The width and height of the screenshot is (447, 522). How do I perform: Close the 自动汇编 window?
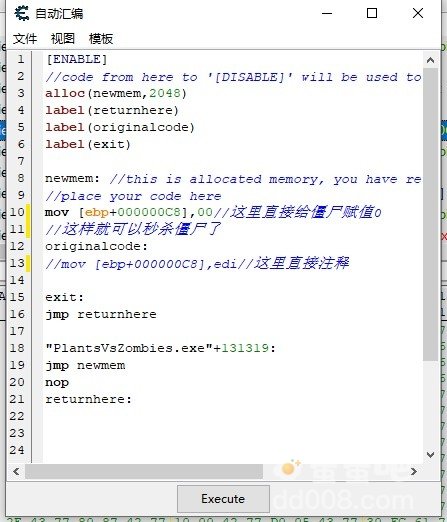click(x=418, y=13)
